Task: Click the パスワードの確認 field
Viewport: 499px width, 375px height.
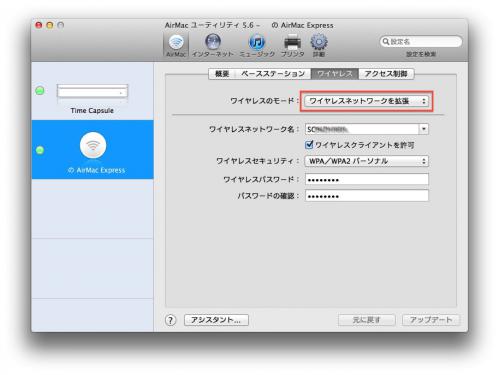Action: 367,196
